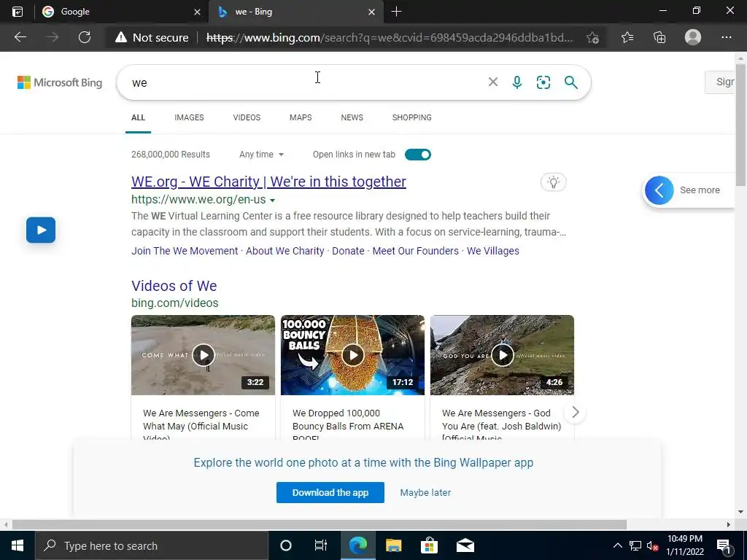Show hidden system tray icons
Viewport: 747px width, 560px height.
pos(617,545)
